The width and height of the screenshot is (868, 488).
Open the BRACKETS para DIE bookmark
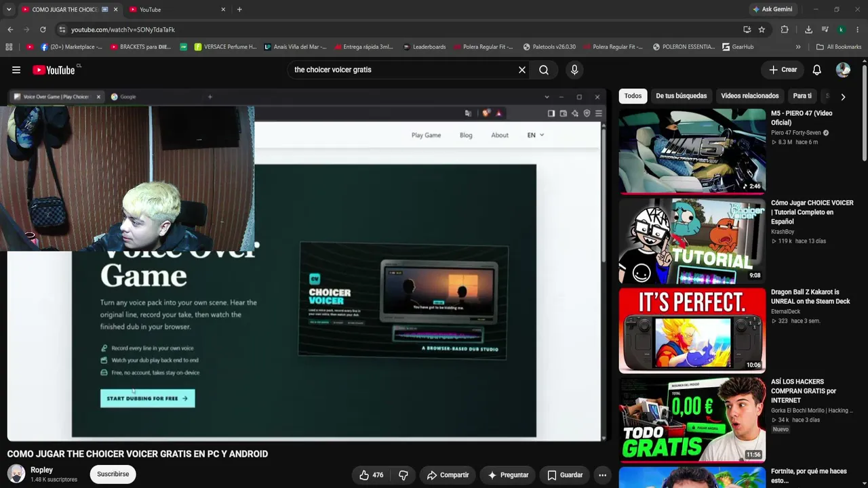click(x=140, y=47)
